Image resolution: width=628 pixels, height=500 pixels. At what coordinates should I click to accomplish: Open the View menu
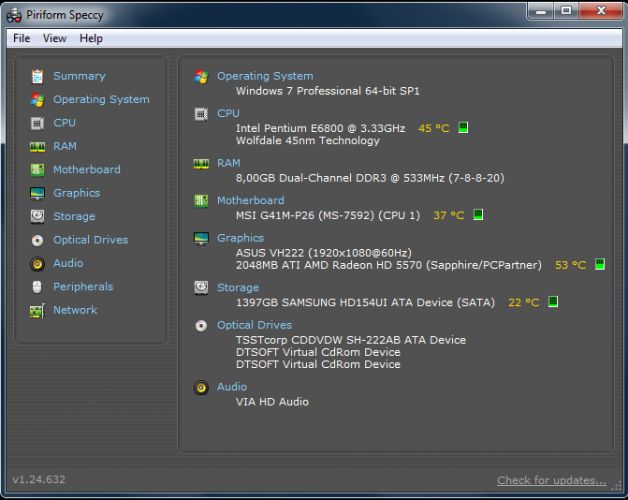click(x=54, y=38)
